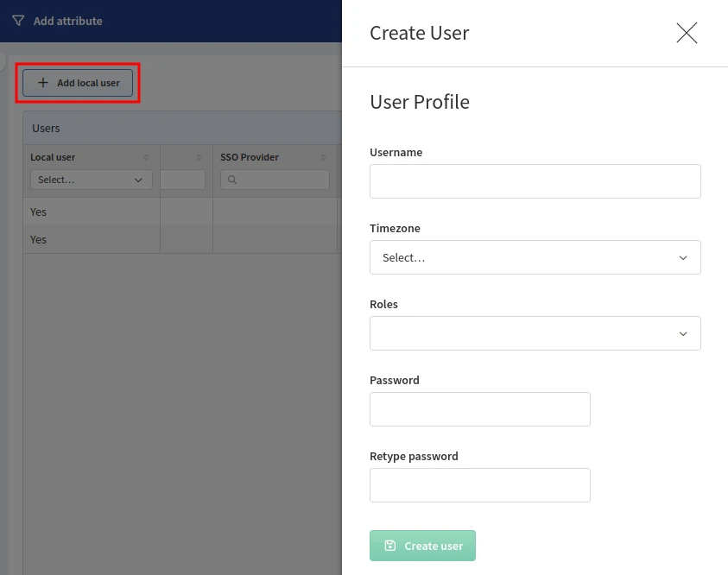
Task: Click the Timezone dropdown chevron arrow
Action: click(683, 257)
